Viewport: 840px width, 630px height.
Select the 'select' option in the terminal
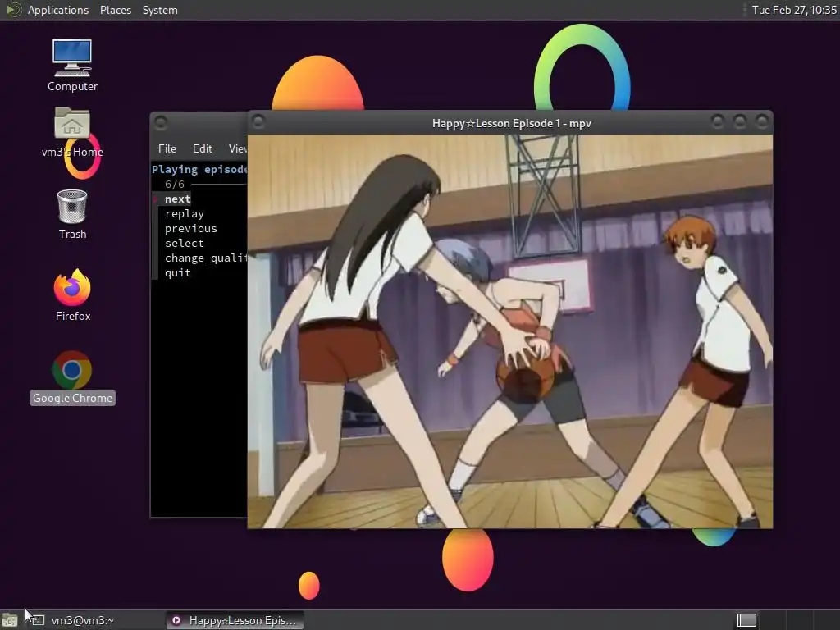185,243
